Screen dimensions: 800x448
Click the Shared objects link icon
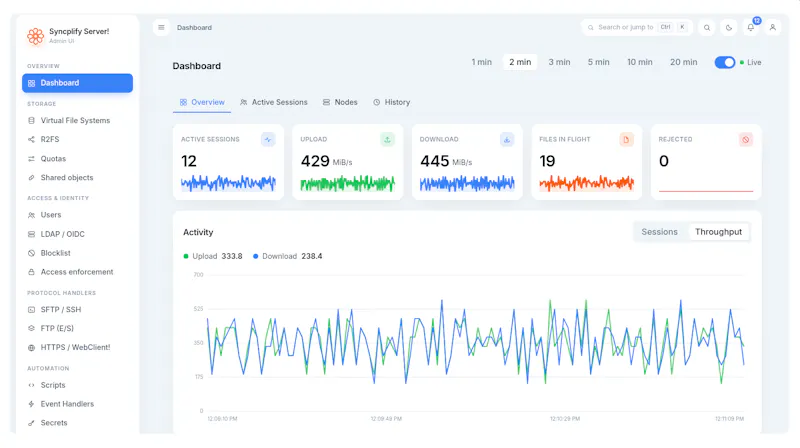coord(31,178)
